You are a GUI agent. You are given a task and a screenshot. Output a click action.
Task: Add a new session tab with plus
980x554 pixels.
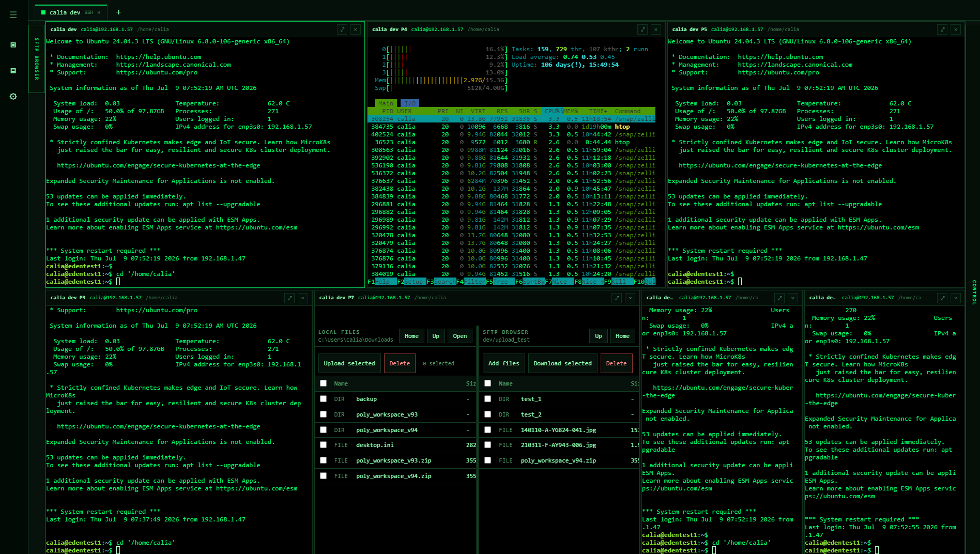coord(118,12)
